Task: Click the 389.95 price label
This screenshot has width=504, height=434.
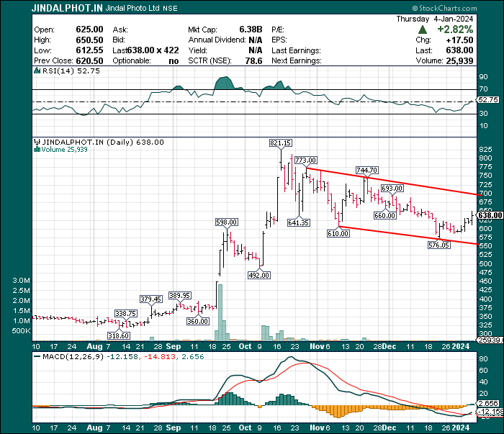Action: point(180,295)
